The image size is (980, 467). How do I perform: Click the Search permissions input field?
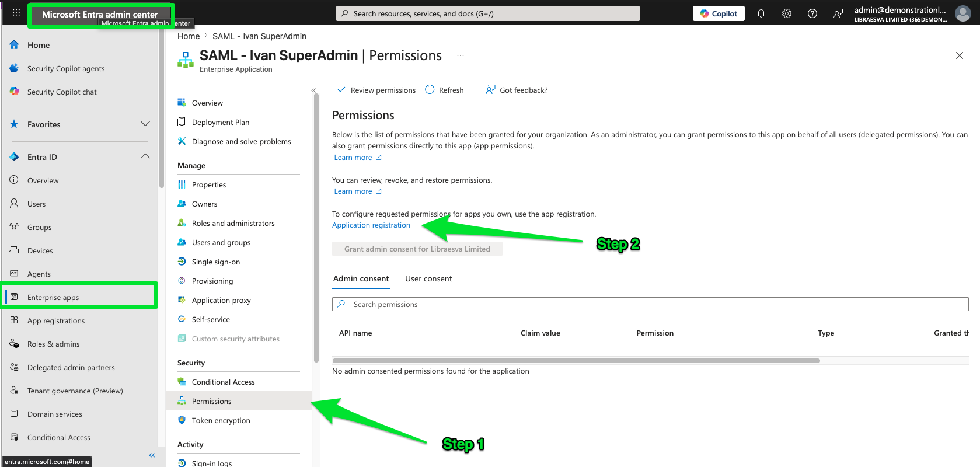[x=650, y=304]
